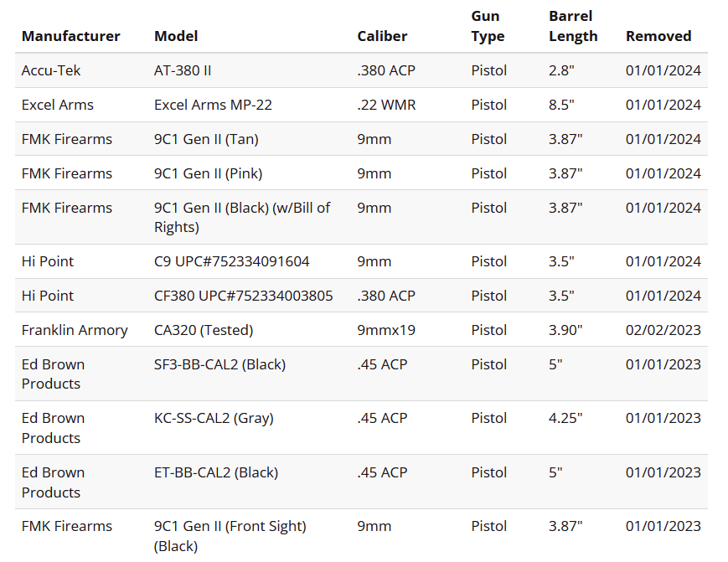Select the 9C1 Gen II (Pink) entry
Viewport: 728px width, 562px height.
coord(208,173)
